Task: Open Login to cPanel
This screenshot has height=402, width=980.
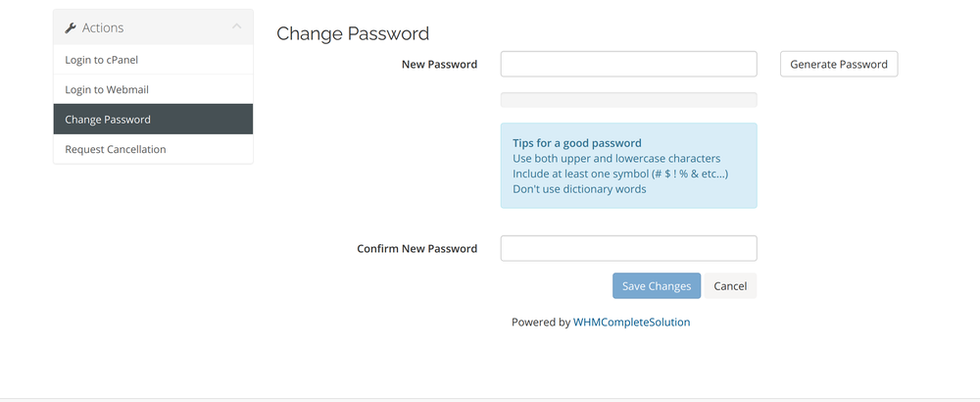Action: (x=153, y=60)
